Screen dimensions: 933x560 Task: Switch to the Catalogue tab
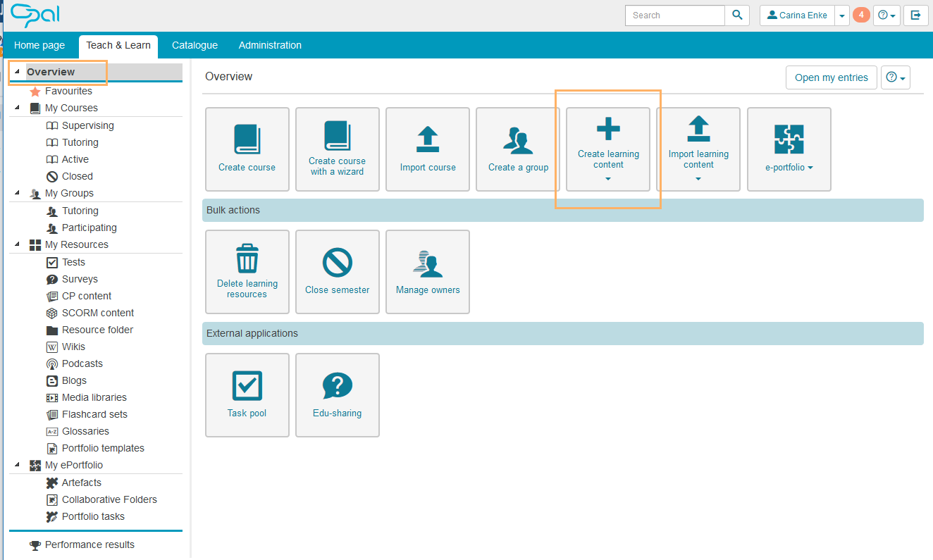click(x=194, y=45)
